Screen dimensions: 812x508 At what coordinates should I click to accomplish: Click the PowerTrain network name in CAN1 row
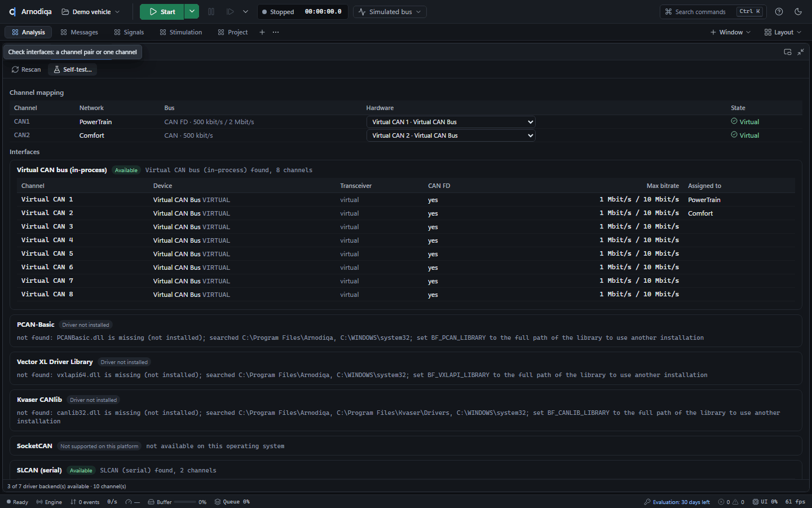click(95, 122)
